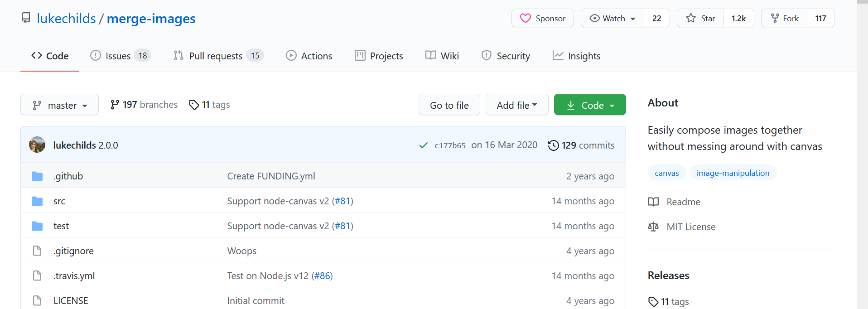868x309 pixels.
Task: Open the Security tab
Action: (x=506, y=56)
